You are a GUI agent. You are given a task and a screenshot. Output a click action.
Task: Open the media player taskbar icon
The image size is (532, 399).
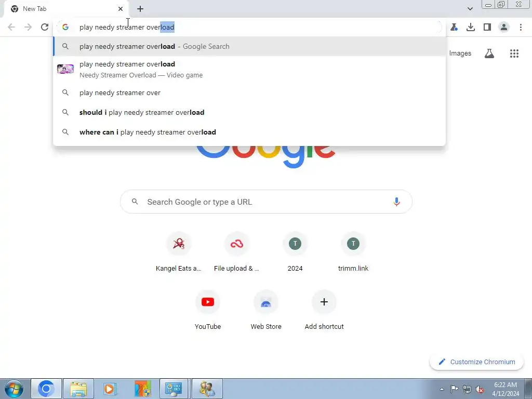point(110,389)
